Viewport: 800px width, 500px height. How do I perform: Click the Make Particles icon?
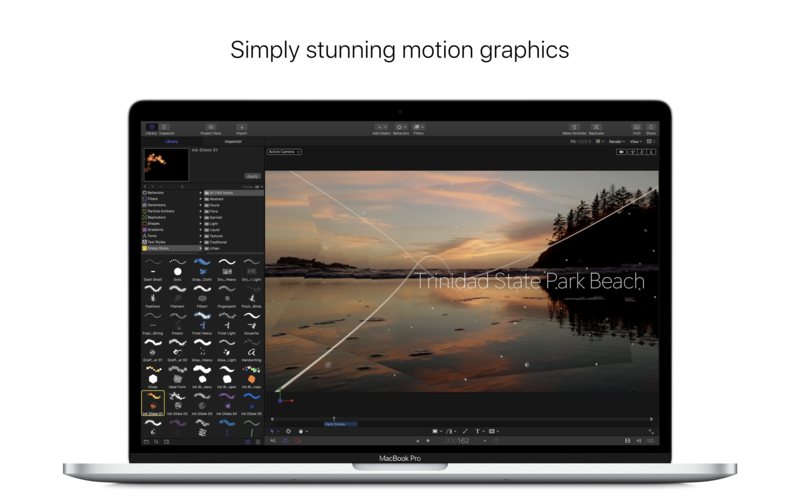574,128
